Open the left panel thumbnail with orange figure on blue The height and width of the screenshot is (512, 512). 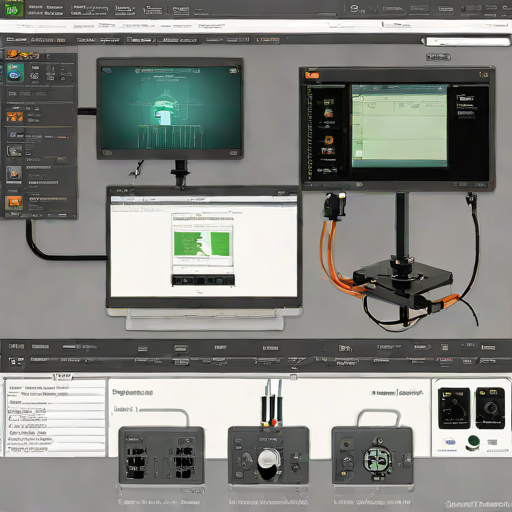14,175
